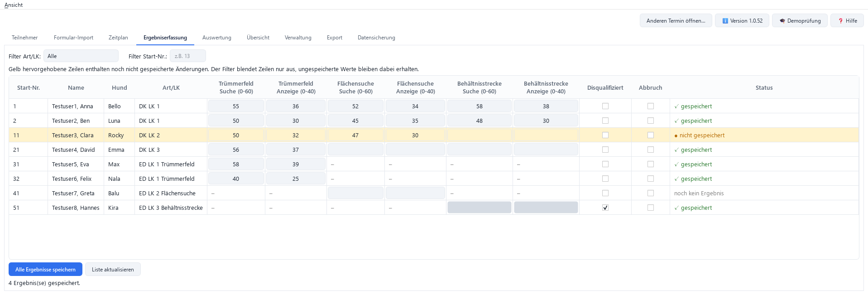Switch to the Datensicherung tab

376,38
